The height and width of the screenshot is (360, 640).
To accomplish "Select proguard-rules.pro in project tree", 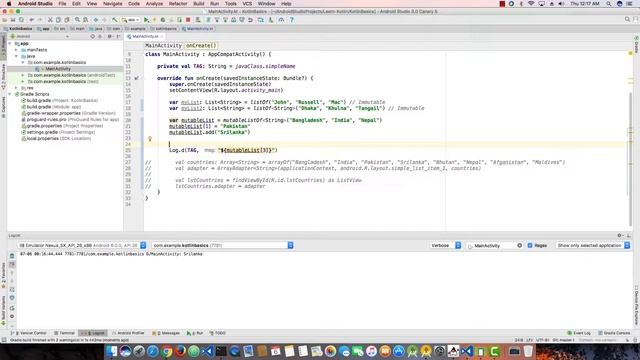I will pyautogui.click(x=70, y=120).
